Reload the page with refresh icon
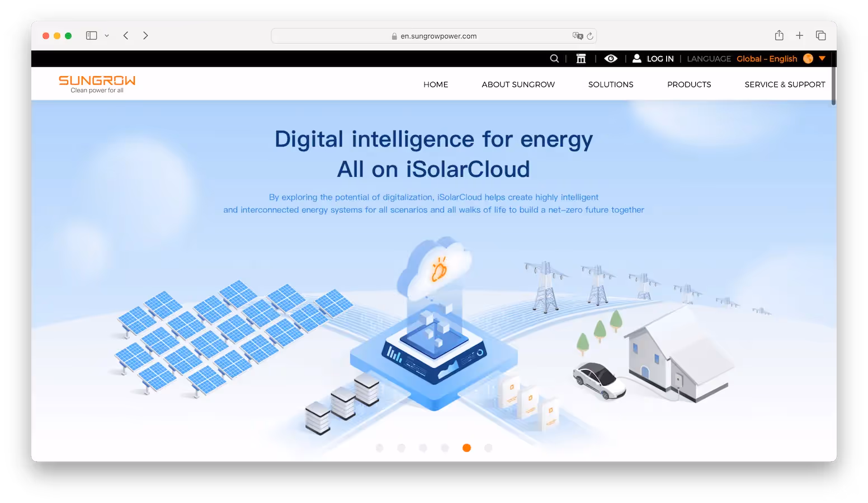Viewport: 868px width, 503px height. pos(590,36)
